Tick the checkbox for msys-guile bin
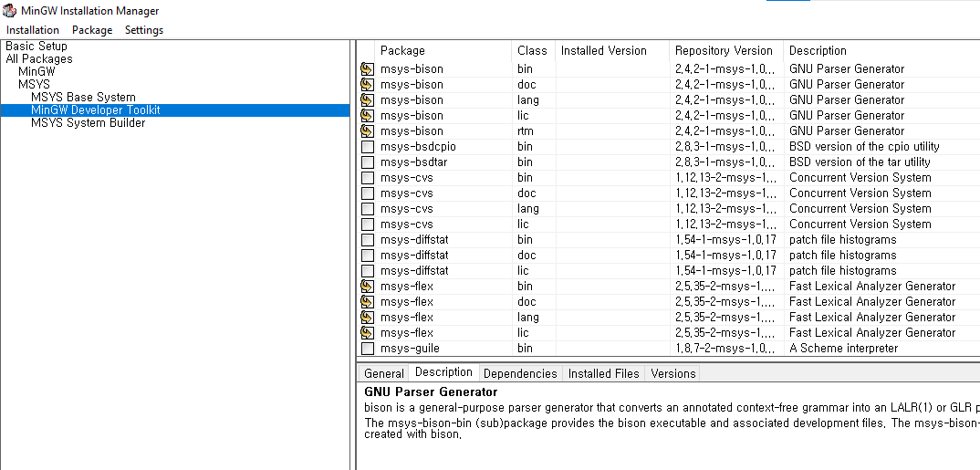 tap(368, 349)
